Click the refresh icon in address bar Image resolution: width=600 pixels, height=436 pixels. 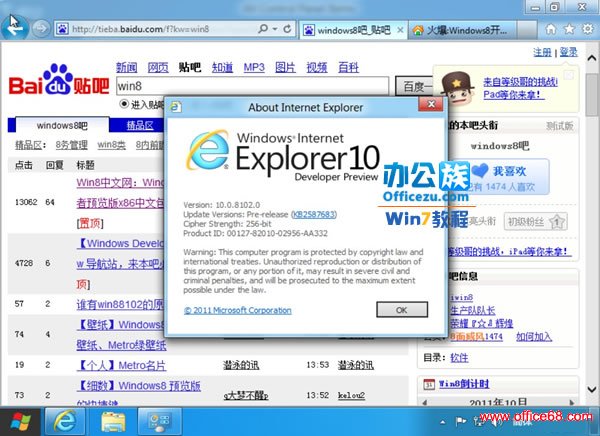point(287,29)
